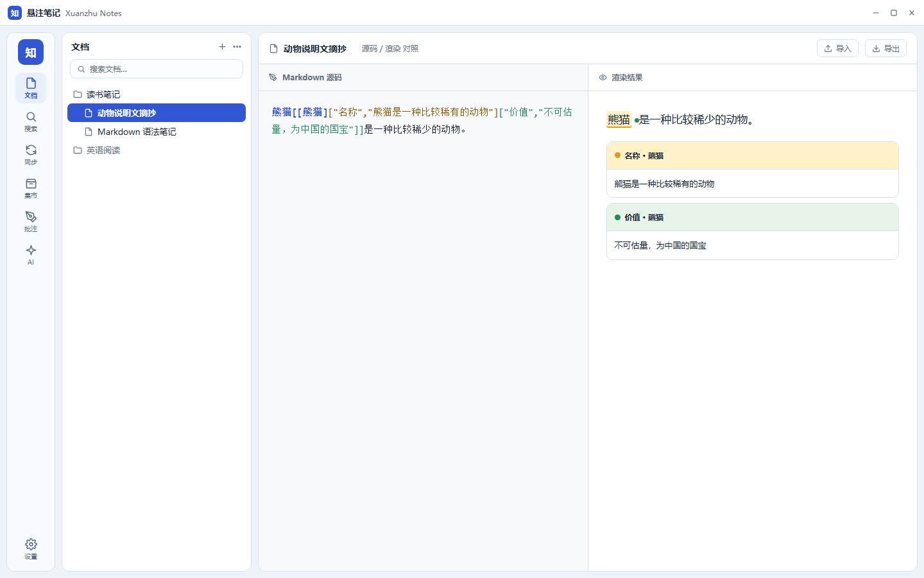The image size is (924, 578).
Task: Click the blue 知 app logo in sidebar
Action: (31, 52)
